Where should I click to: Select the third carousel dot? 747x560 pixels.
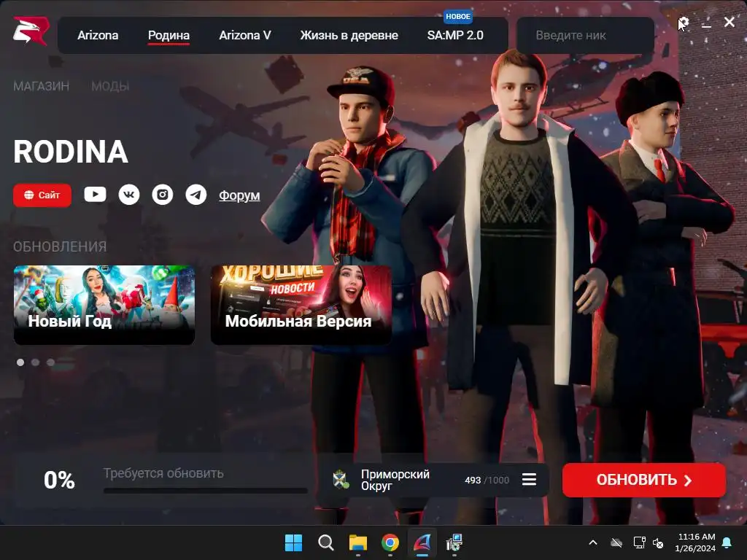point(50,362)
